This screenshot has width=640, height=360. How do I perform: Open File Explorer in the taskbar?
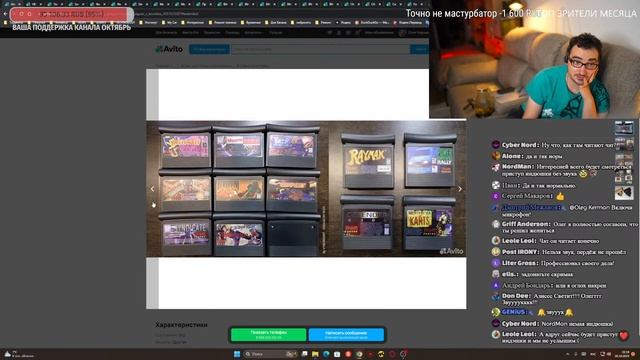pyautogui.click(x=315, y=354)
